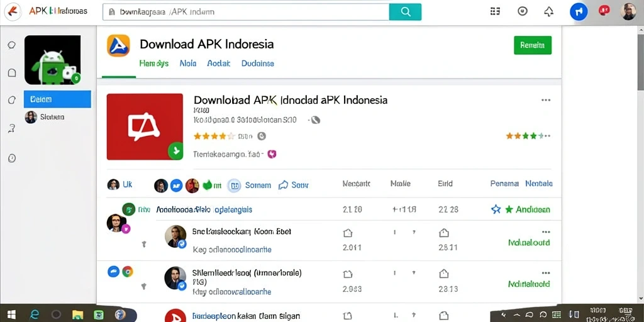Click the value 21.20
This screenshot has height=322, width=644.
click(352, 209)
